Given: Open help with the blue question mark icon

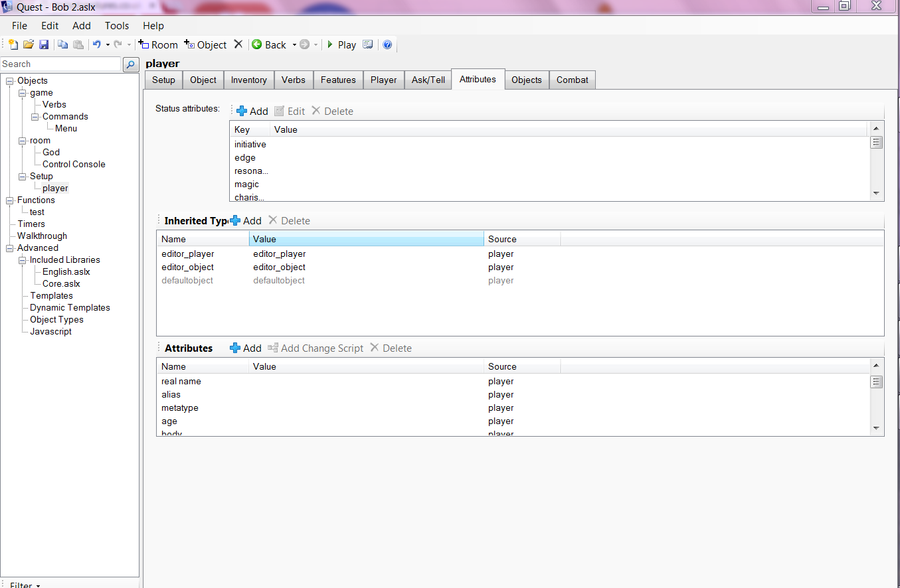Looking at the screenshot, I should (387, 44).
